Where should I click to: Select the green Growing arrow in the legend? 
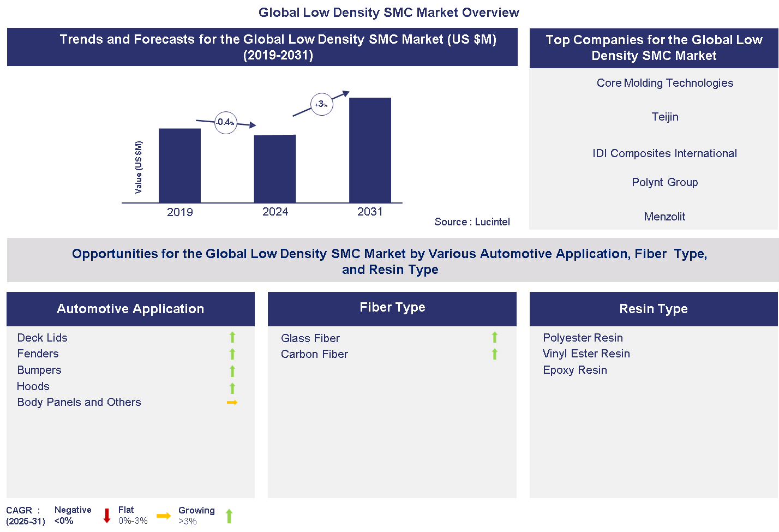229,515
